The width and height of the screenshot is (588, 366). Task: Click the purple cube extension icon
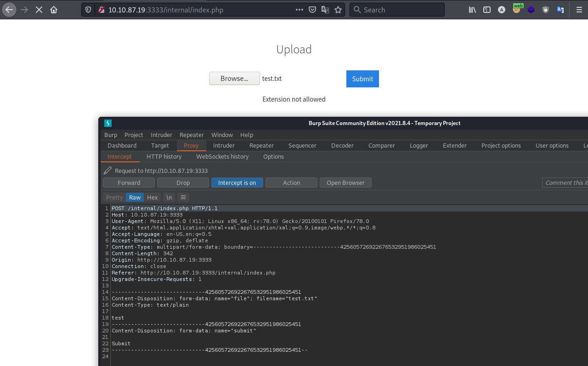[x=531, y=10]
